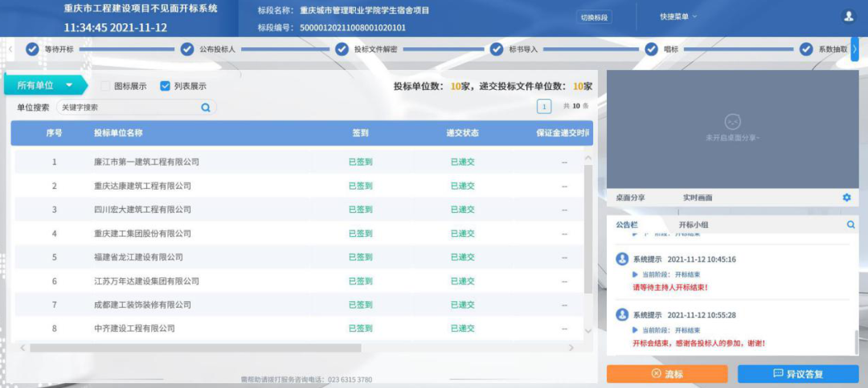Click the 开标会结束 thank-you message
Image resolution: width=868 pixels, height=388 pixels.
(699, 343)
